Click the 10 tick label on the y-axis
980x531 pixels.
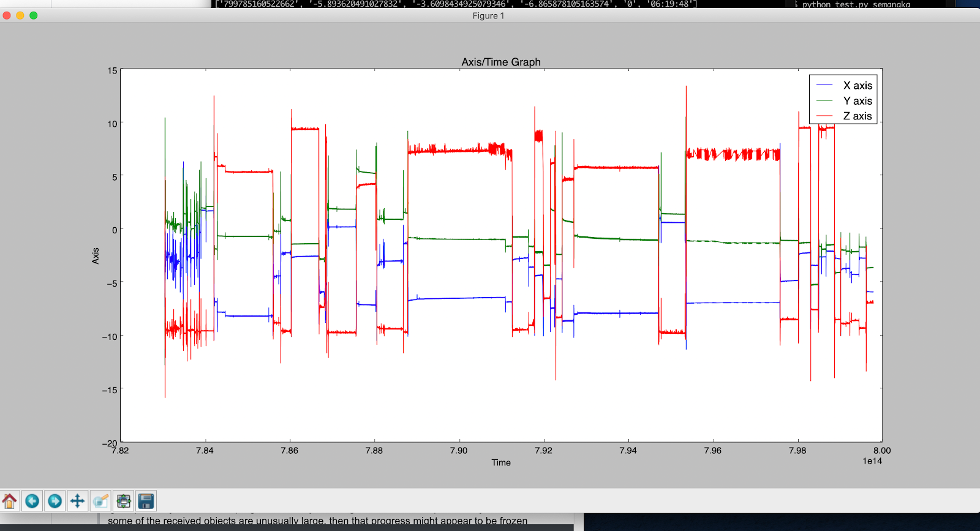(x=112, y=124)
